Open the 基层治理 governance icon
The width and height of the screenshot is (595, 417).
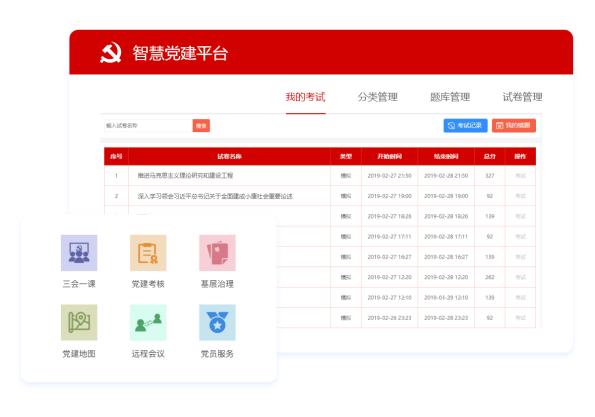[x=217, y=253]
